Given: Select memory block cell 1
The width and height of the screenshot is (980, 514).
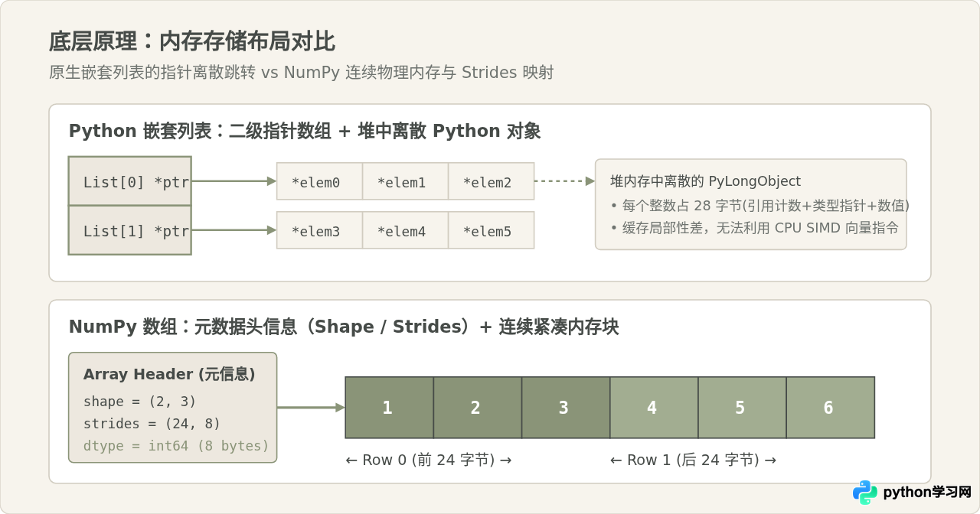Looking at the screenshot, I should [x=389, y=408].
